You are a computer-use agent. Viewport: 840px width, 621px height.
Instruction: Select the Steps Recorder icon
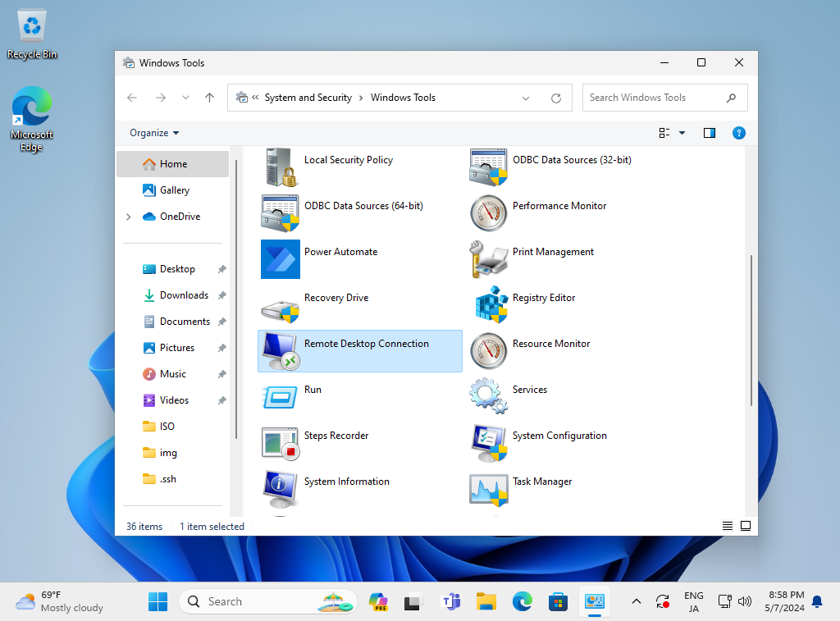[280, 442]
